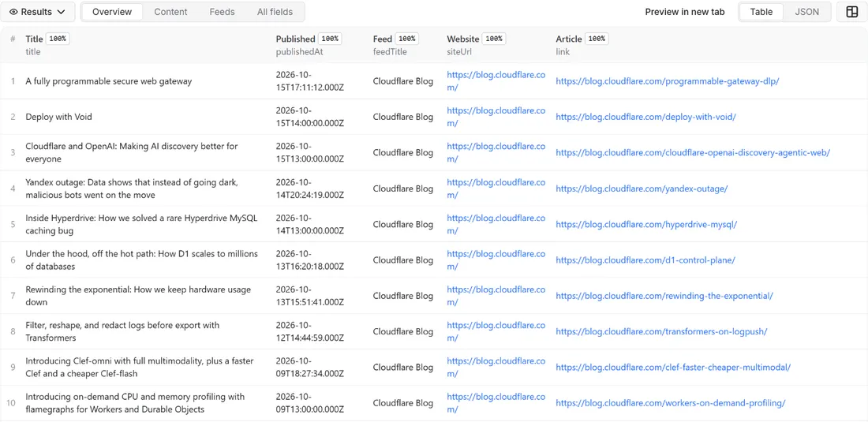Click the Website column header
This screenshot has height=422, width=868.
click(x=462, y=39)
